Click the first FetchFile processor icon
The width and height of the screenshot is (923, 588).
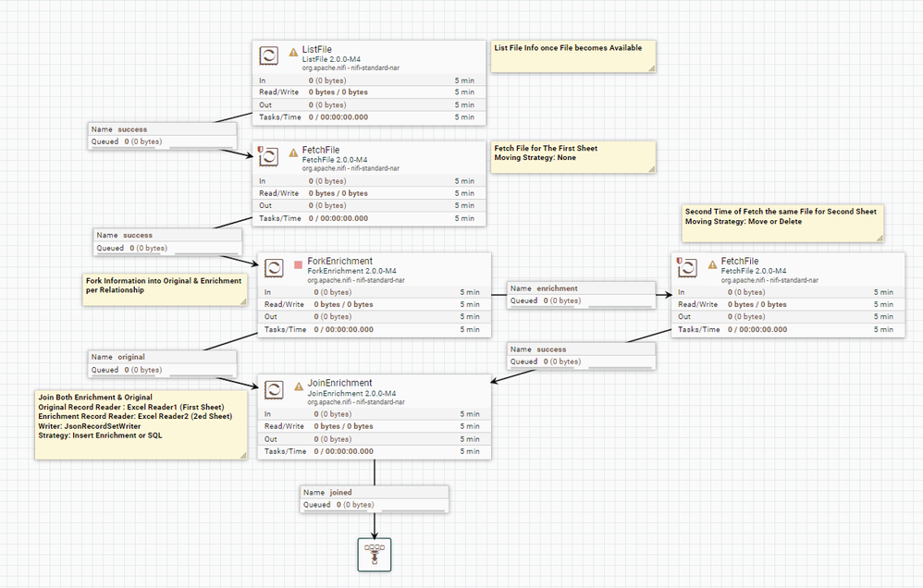tap(268, 156)
